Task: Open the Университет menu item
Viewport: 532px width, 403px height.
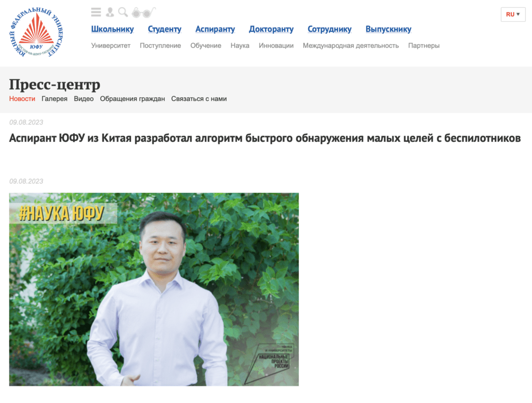Action: 111,45
